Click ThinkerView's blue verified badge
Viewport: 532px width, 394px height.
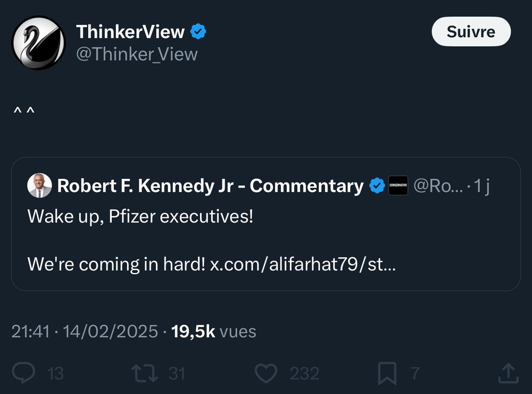pyautogui.click(x=198, y=32)
